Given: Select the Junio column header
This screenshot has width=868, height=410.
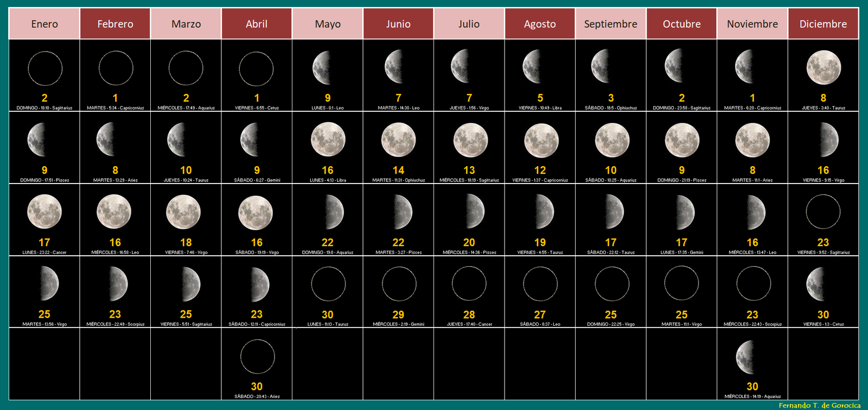Looking at the screenshot, I should 398,24.
